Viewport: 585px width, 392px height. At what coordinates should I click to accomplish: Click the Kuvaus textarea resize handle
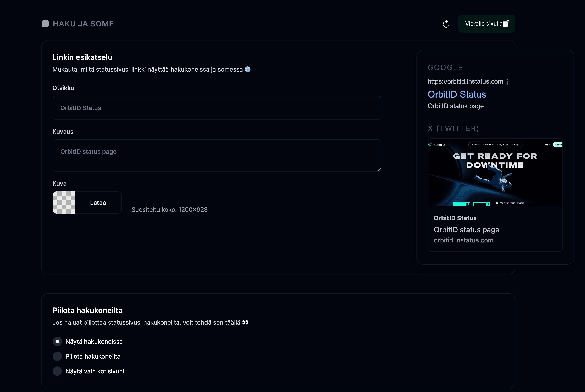tap(379, 170)
